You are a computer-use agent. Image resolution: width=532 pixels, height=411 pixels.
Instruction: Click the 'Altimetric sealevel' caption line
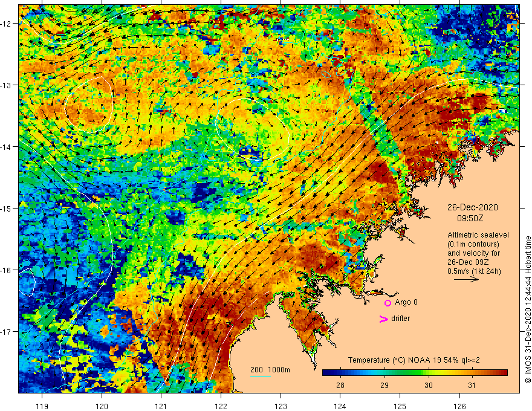coord(478,235)
